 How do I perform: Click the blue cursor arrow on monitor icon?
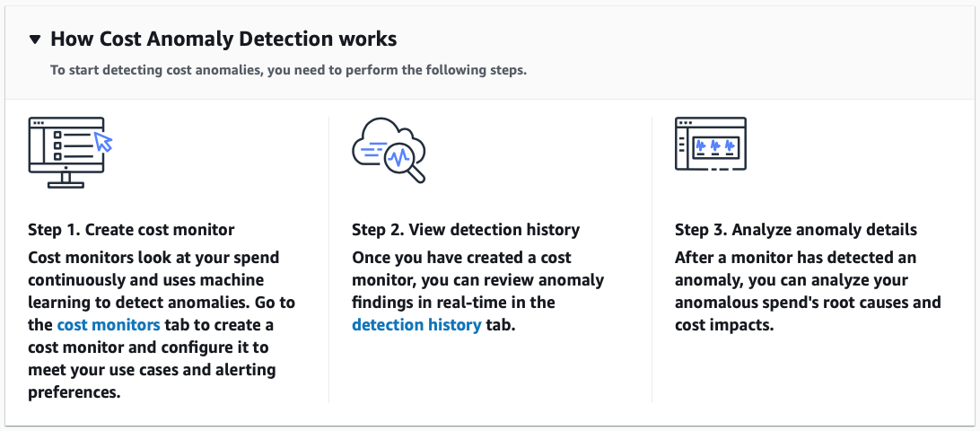103,141
